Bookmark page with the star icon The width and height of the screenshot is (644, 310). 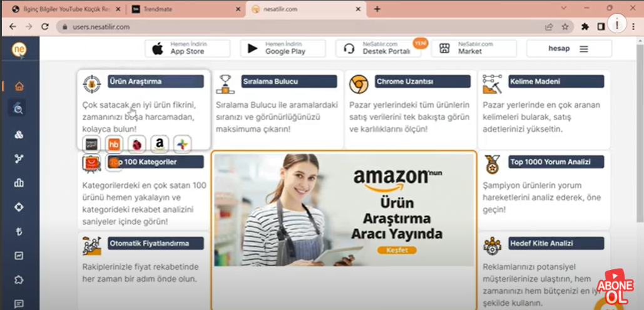[565, 27]
